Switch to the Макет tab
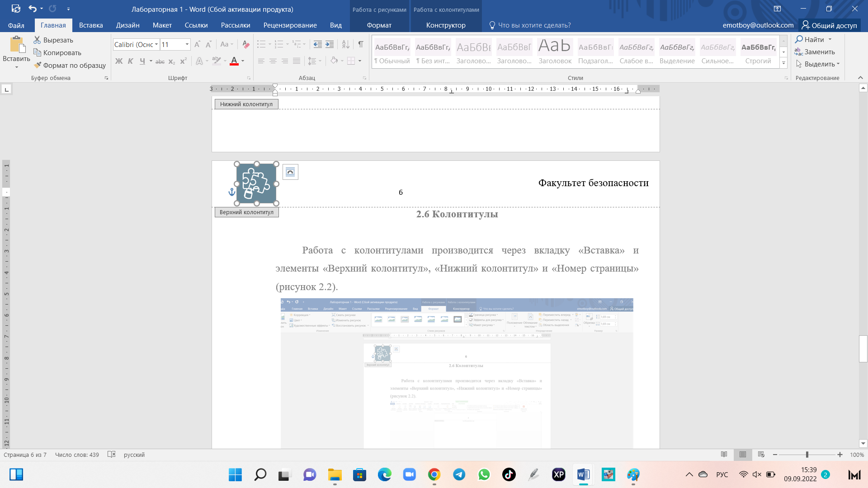Screen dimensions: 868x488 pyautogui.click(x=162, y=25)
